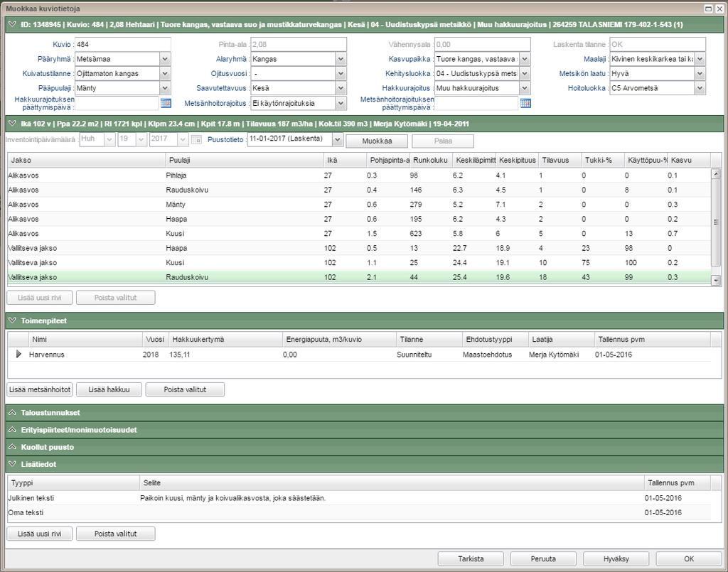Open the Inventointipäivämäärä calendar picker
The width and height of the screenshot is (728, 572).
196,139
